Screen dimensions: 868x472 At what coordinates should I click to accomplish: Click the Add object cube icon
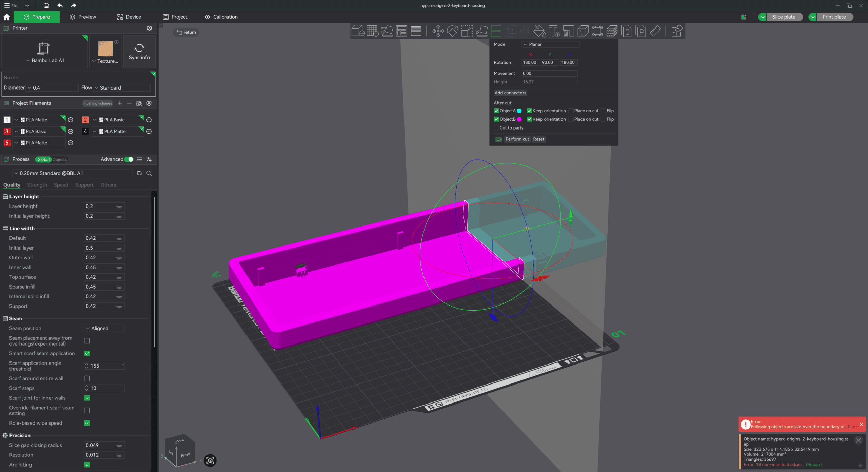point(358,31)
